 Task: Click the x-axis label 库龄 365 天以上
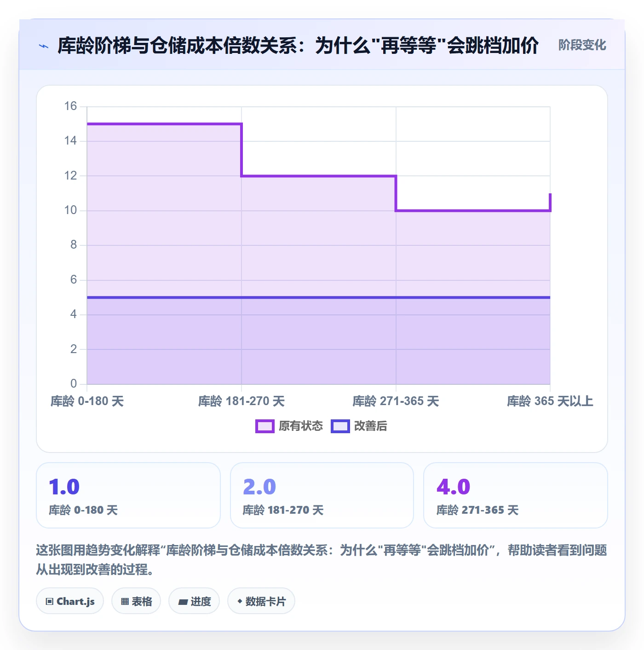[550, 401]
